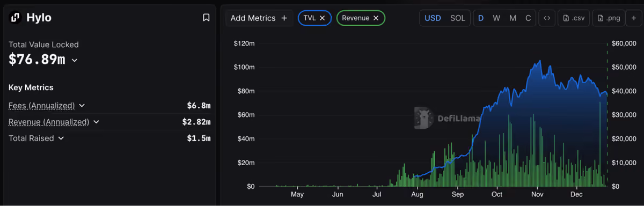Remove the TVL metric chip
This screenshot has width=644, height=206.
pyautogui.click(x=322, y=18)
